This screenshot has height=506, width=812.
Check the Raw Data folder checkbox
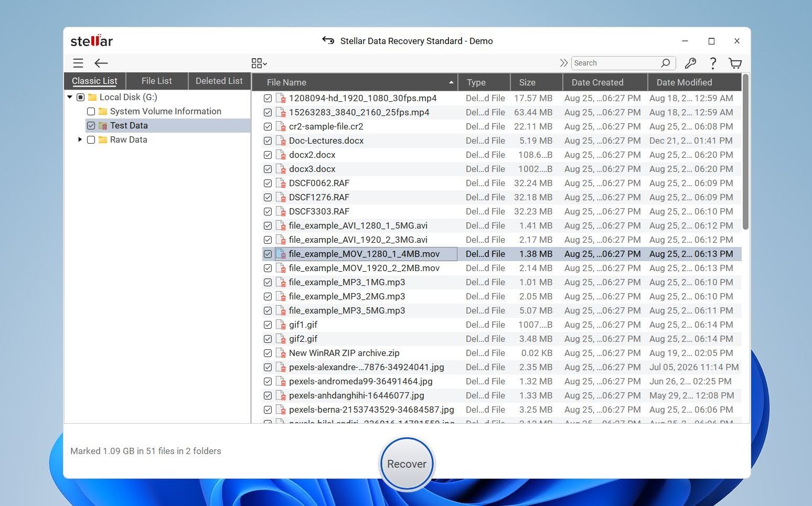91,139
